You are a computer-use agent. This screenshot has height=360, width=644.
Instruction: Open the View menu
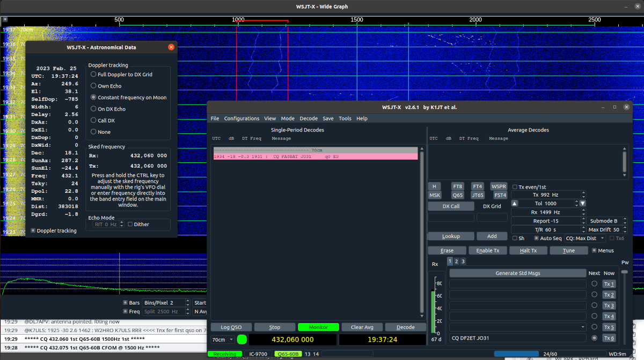[270, 118]
